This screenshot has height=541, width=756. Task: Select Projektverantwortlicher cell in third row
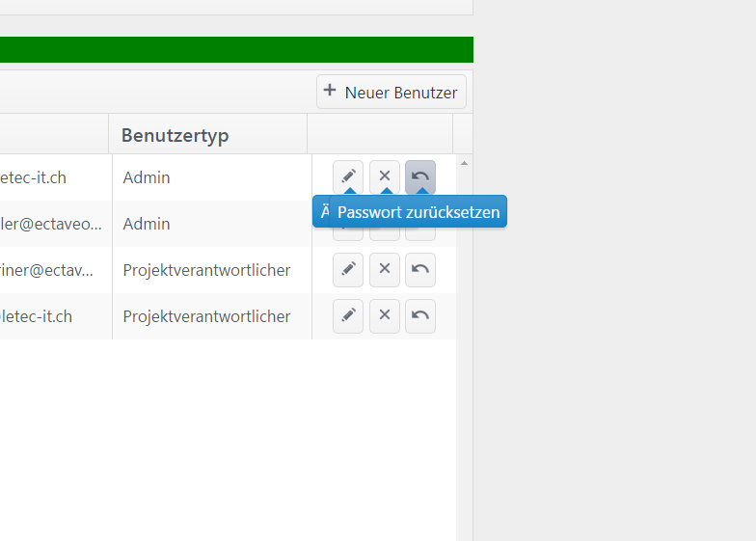point(206,270)
